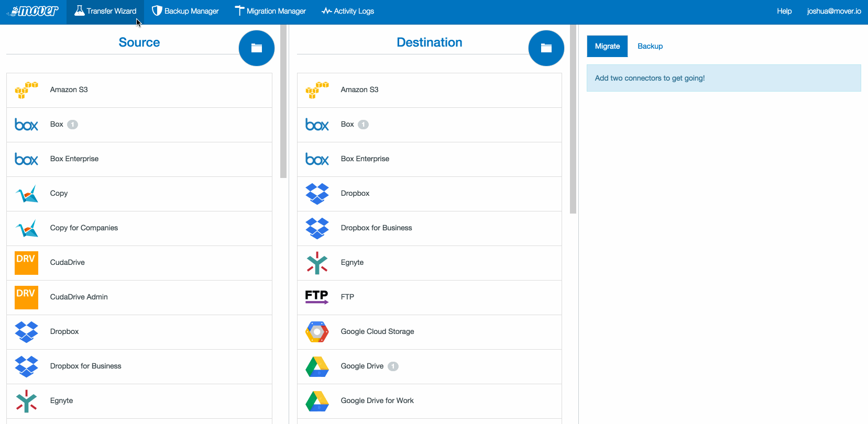Click Box Enterprise logo in Destination
This screenshot has width=868, height=424.
coord(317,159)
